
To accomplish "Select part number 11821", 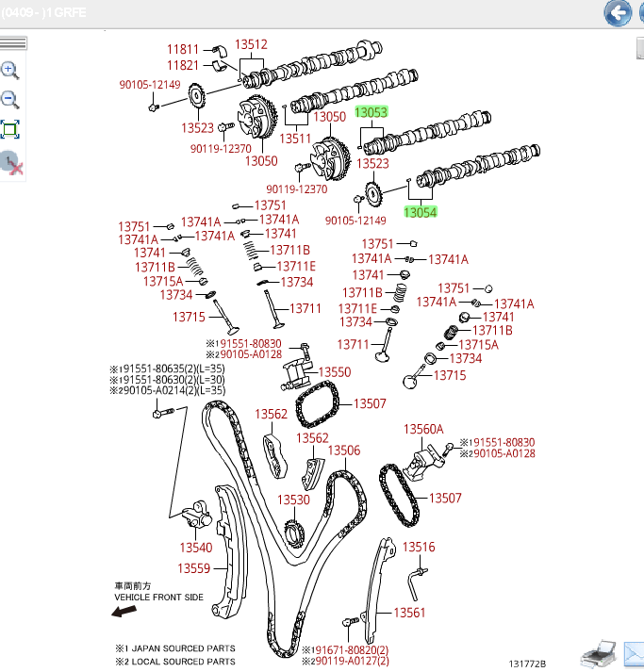I will 183,66.
